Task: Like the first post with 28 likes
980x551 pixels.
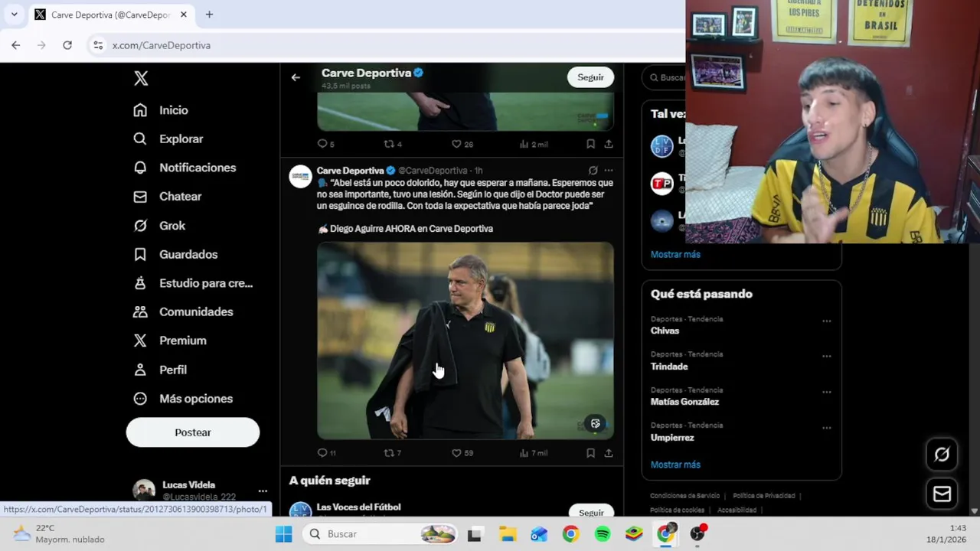Action: (462, 144)
